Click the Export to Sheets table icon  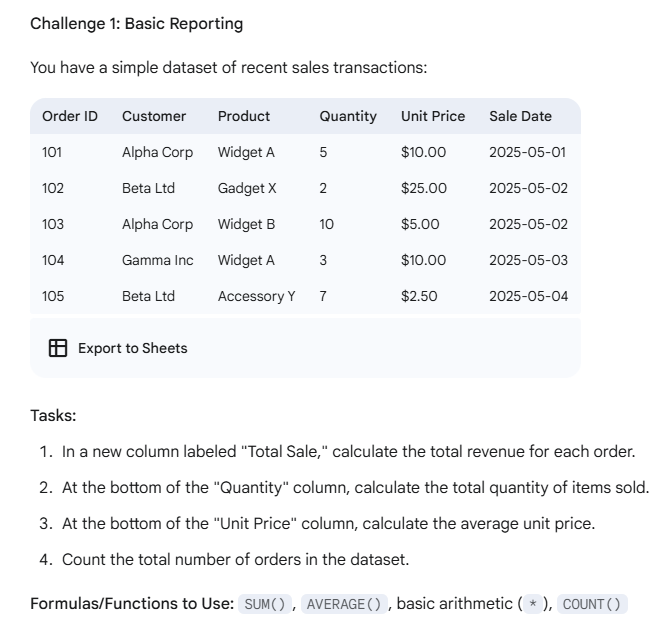(58, 348)
